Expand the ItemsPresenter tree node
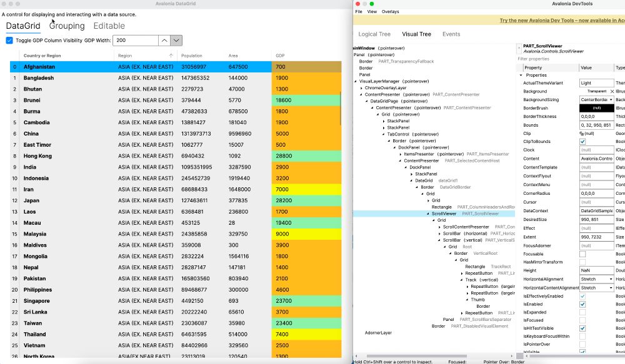Viewport: 625px width, 364px height. coord(401,154)
